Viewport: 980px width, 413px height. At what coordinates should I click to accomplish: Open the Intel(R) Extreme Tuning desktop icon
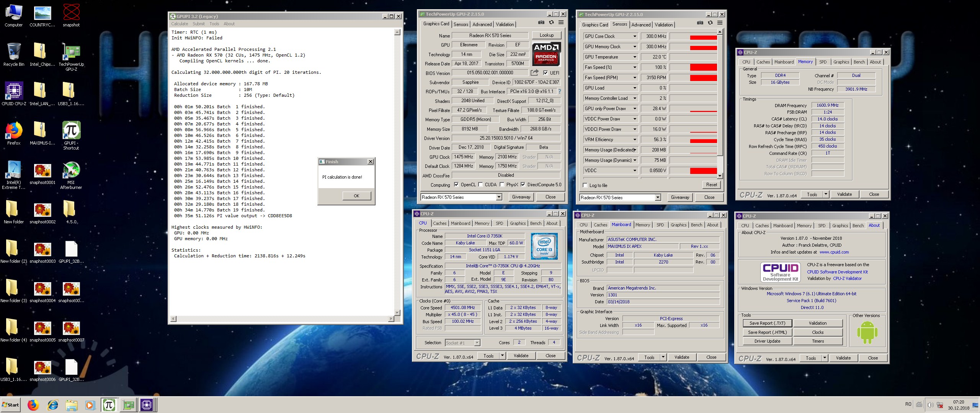click(14, 175)
